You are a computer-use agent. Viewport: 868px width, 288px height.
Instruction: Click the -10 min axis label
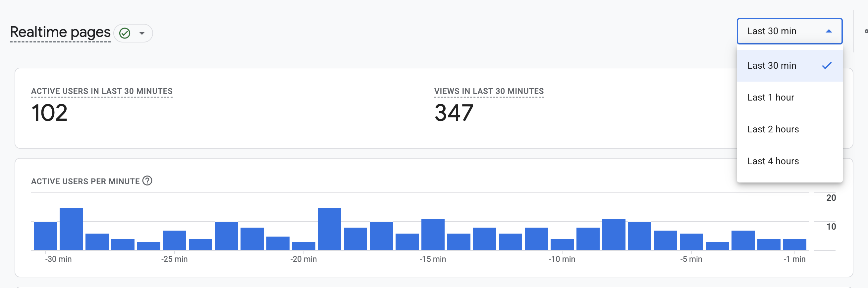562,259
